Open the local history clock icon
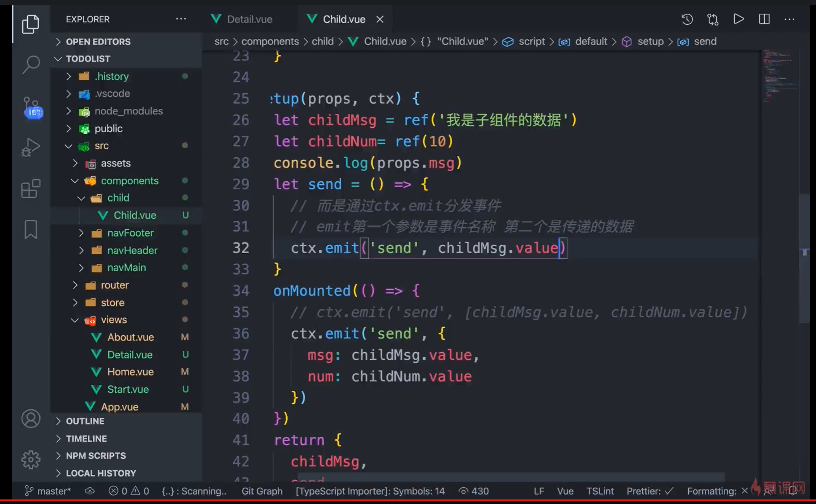Screen dimensions: 816x504 pos(687,19)
